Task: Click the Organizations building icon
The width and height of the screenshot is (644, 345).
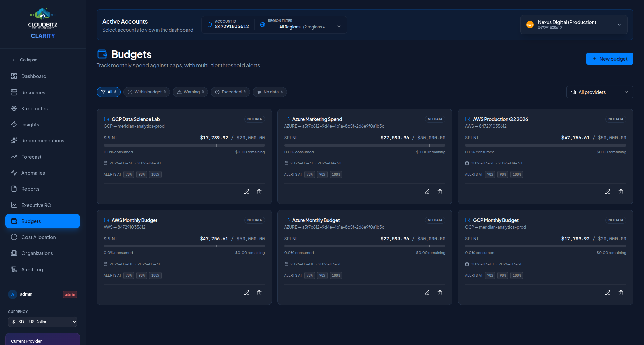Action: coord(14,253)
